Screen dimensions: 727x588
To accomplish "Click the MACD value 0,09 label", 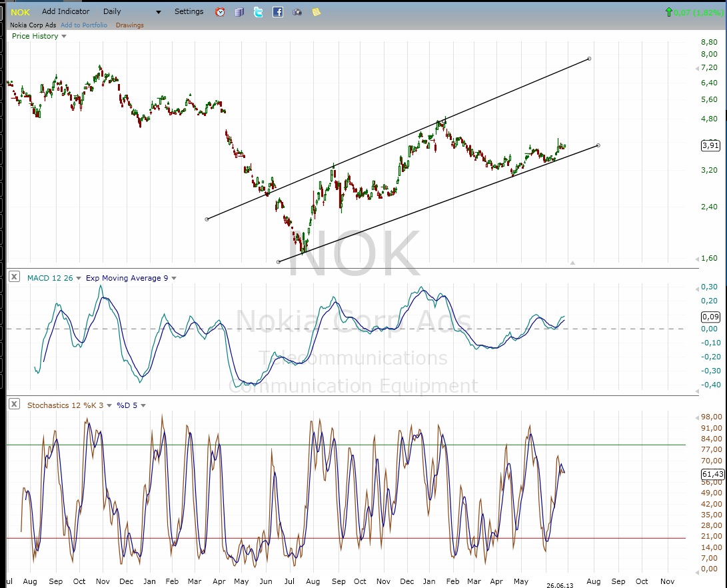I will (710, 317).
